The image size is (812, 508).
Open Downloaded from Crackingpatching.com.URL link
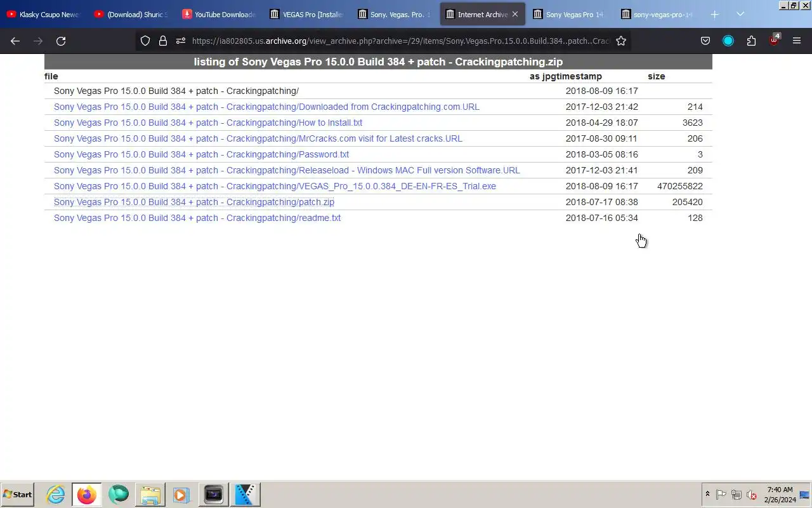click(266, 107)
